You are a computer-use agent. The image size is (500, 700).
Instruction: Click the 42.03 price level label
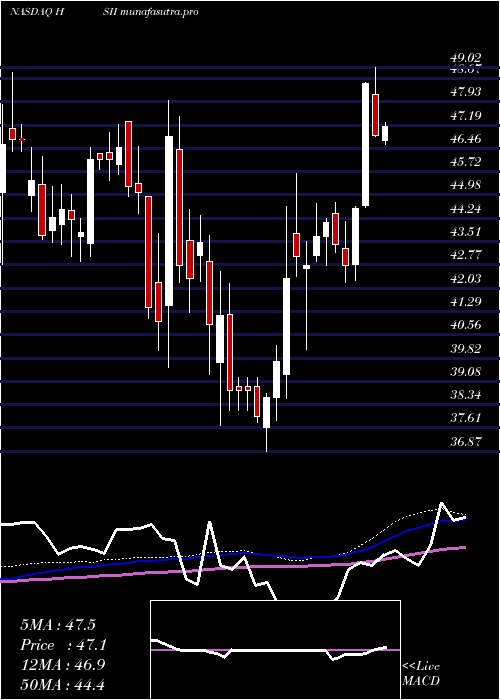(x=466, y=279)
